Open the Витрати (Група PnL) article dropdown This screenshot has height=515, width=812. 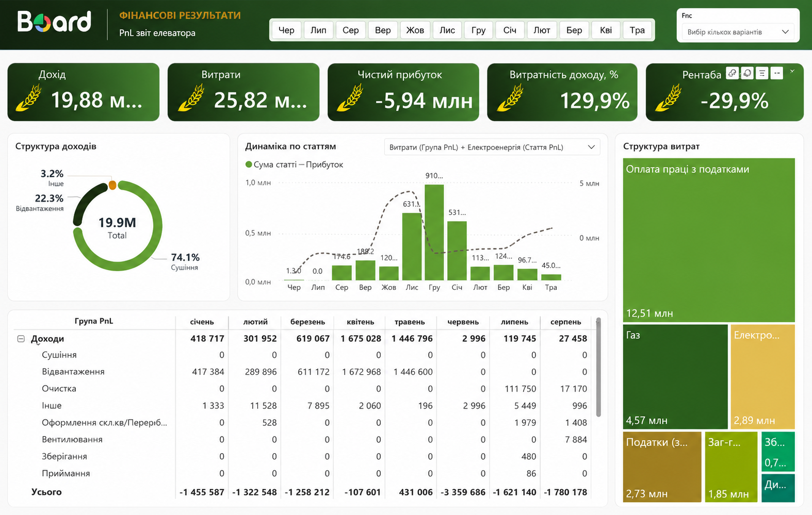coord(492,147)
